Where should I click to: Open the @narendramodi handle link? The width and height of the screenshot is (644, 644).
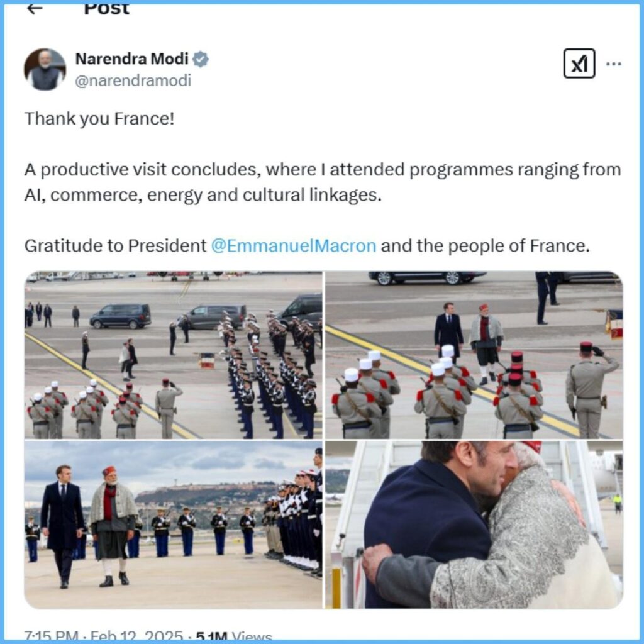coord(133,80)
